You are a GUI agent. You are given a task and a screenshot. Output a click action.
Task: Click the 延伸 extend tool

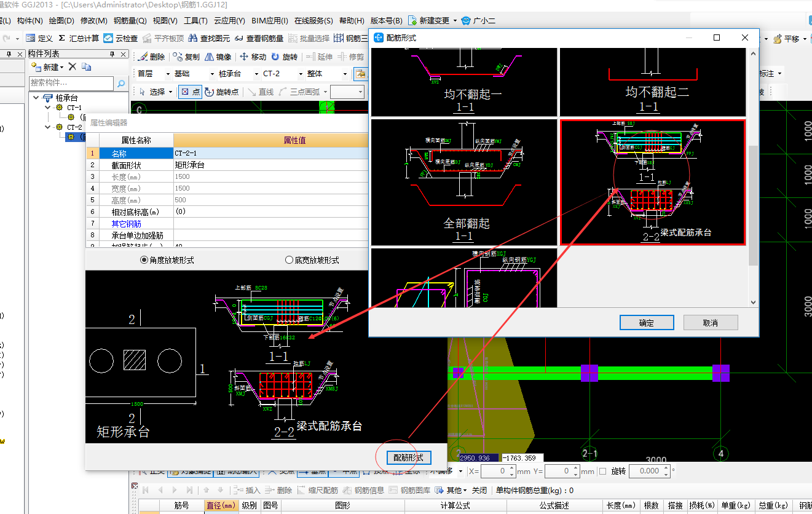coord(319,57)
